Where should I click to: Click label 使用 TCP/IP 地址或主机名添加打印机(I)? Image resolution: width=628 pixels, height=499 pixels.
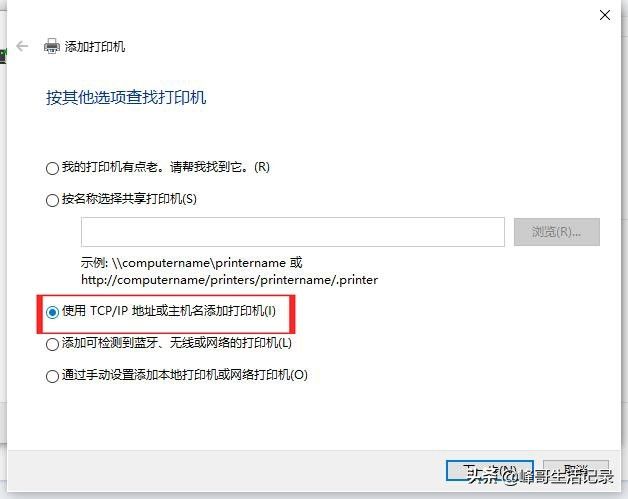tap(169, 311)
